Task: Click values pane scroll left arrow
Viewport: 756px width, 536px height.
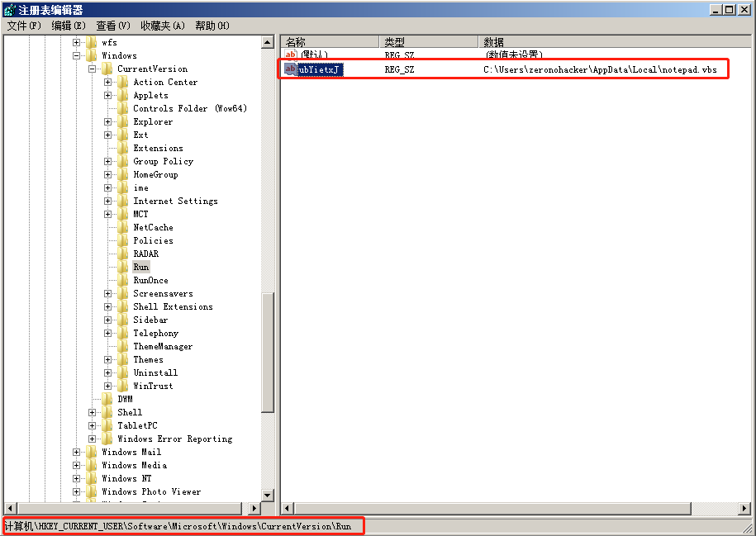Action: tap(288, 508)
